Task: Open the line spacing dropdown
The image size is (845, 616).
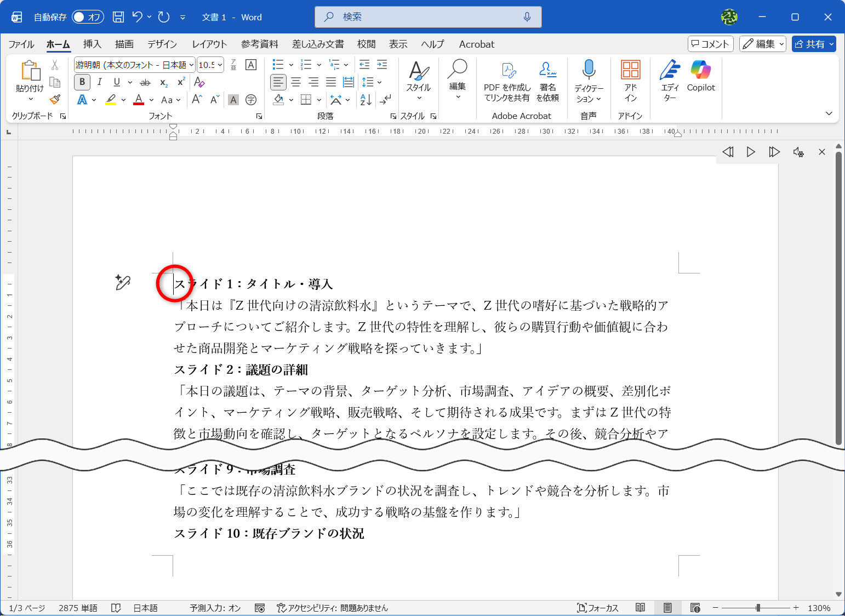Action: pyautogui.click(x=378, y=82)
